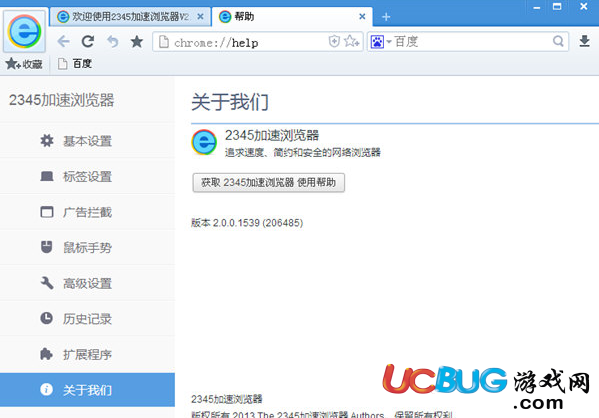Open the 百度 bookmark
Viewport: 599px width, 418px height.
[75, 64]
